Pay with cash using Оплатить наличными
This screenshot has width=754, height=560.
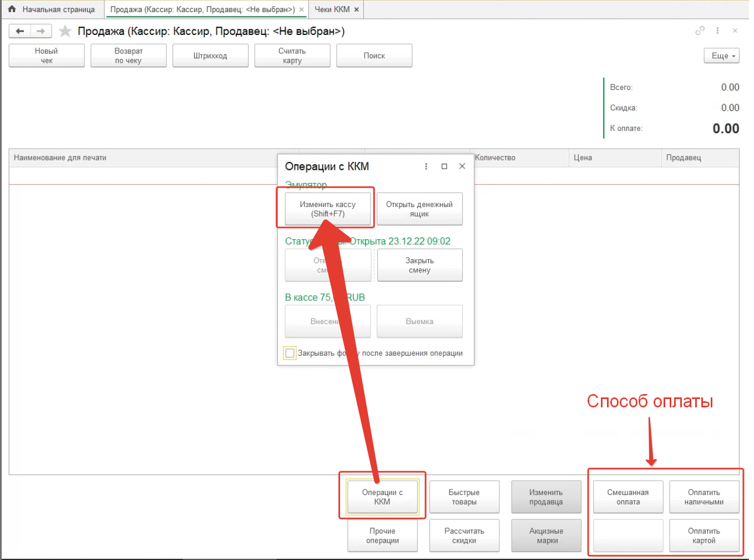click(704, 497)
